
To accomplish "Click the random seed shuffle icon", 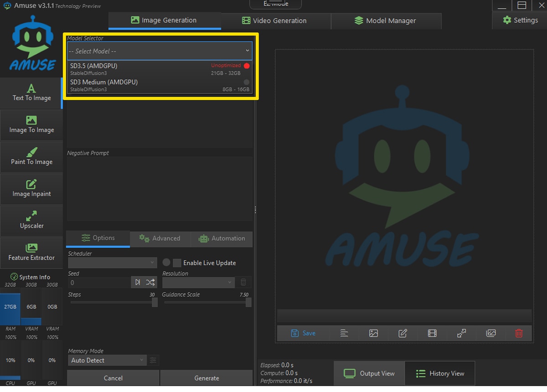I will pyautogui.click(x=150, y=283).
